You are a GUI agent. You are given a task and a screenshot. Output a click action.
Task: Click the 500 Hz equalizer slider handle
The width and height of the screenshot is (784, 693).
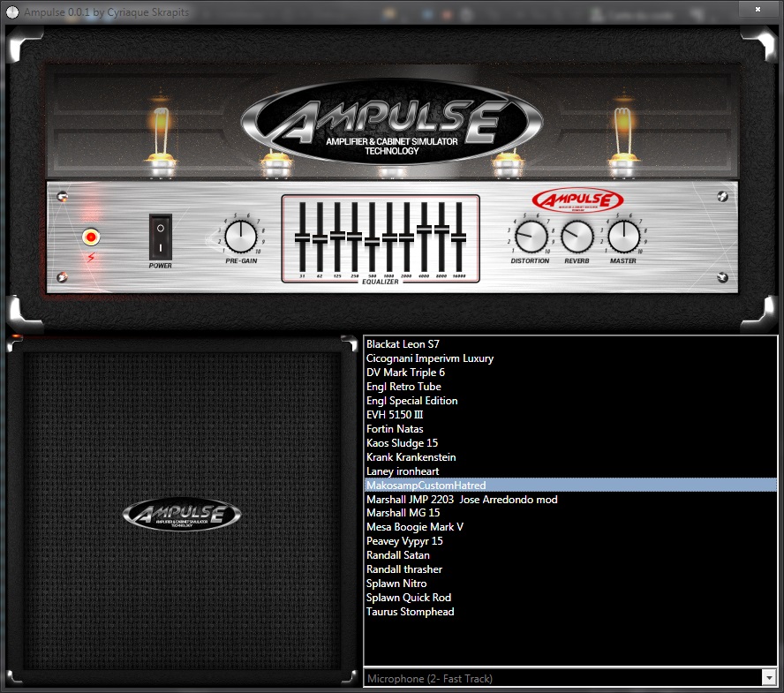372,242
